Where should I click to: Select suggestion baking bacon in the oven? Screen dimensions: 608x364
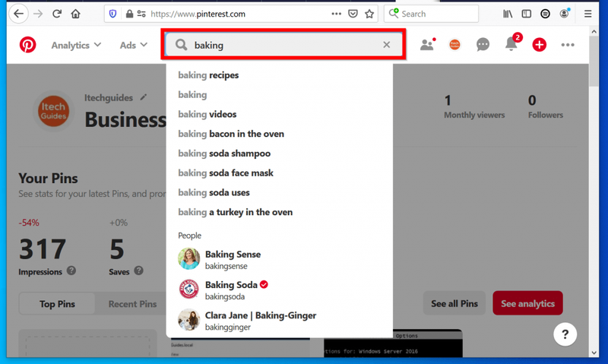(x=279, y=134)
